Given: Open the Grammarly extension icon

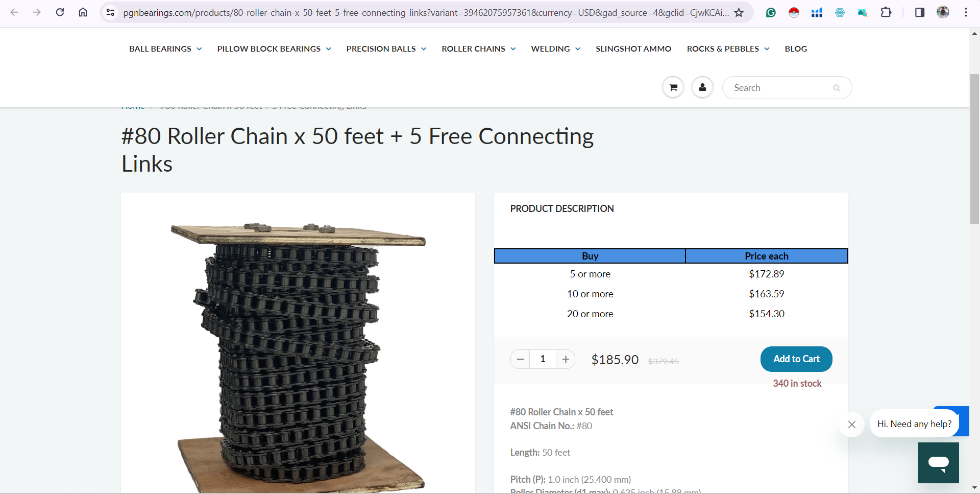Looking at the screenshot, I should pyautogui.click(x=771, y=12).
